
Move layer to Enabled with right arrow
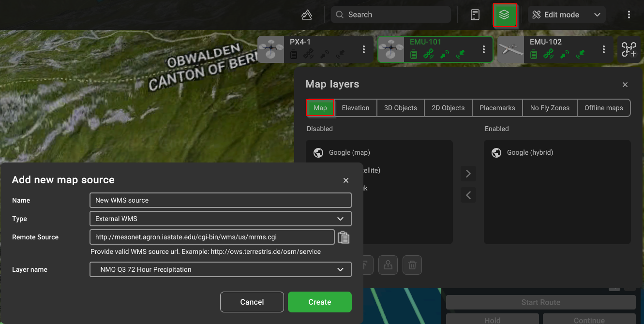[468, 174]
